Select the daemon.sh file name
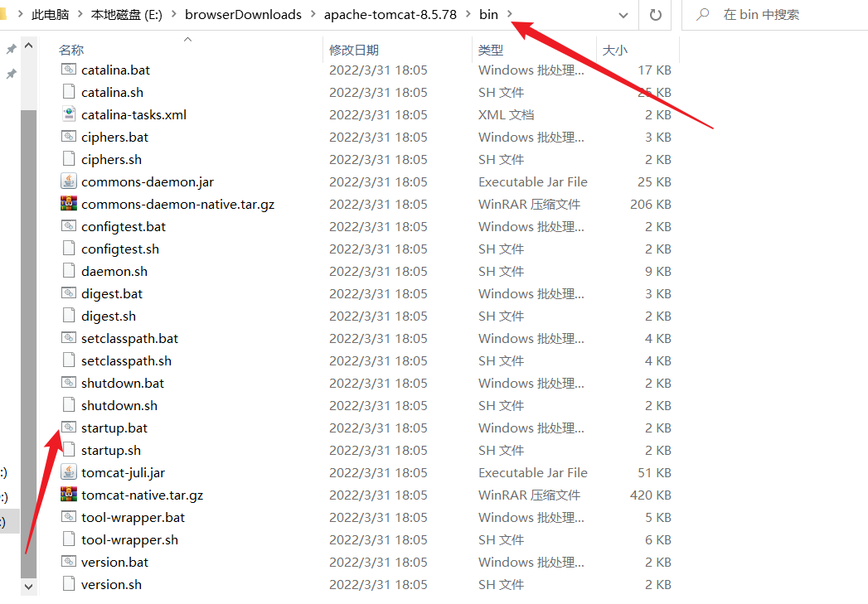The image size is (868, 604). click(x=114, y=272)
